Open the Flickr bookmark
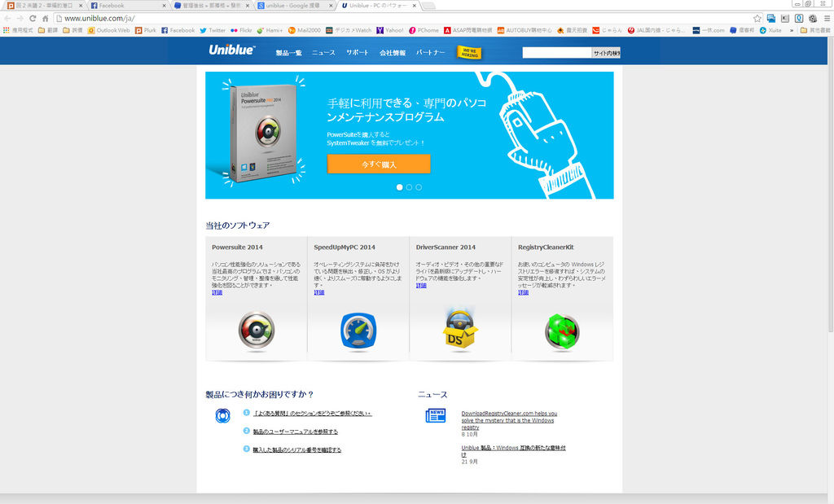 coord(241,30)
